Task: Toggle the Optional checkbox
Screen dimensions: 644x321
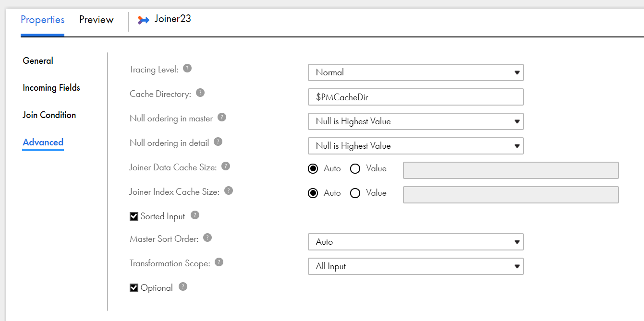Action: 134,288
